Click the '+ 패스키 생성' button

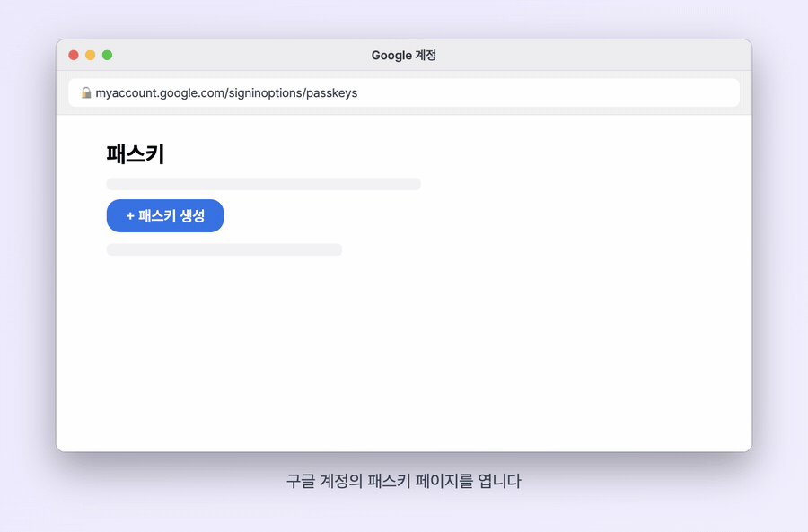click(x=165, y=216)
